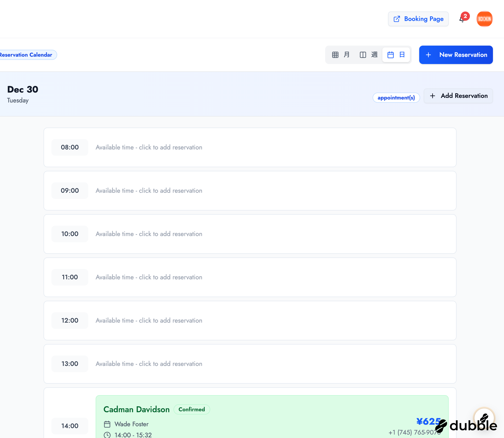Click the Booking Page external link icon
Viewport: 504px width, 438px height.
[x=397, y=19]
